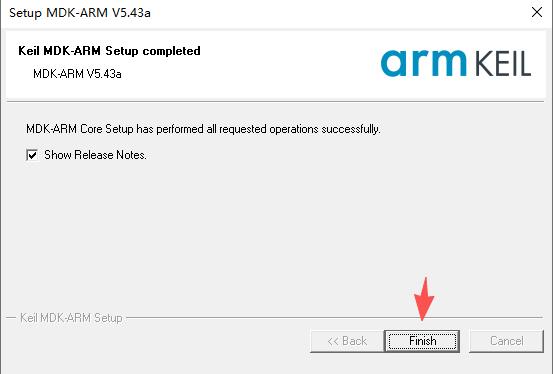553x374 pixels.
Task: Click heading "Keil MDK-ARM Setup completed"
Action: click(109, 51)
